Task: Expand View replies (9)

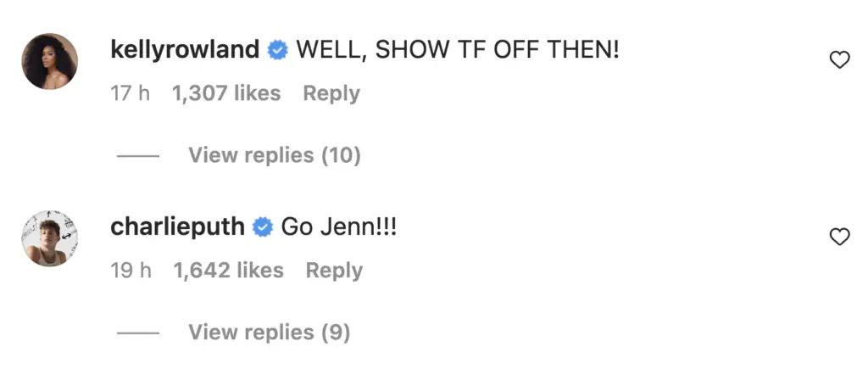Action: coord(270,333)
